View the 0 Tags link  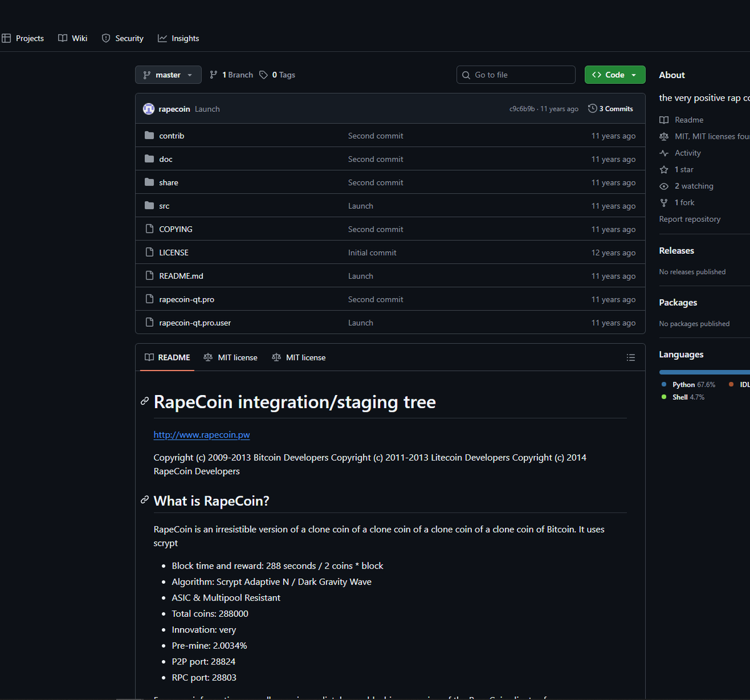click(x=277, y=75)
